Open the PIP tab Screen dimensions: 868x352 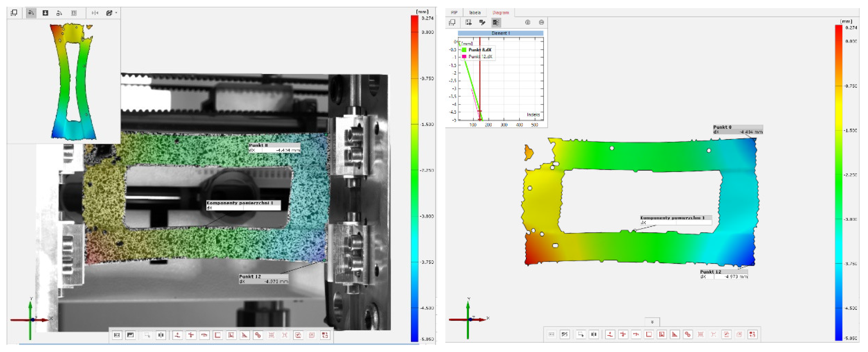tap(454, 12)
